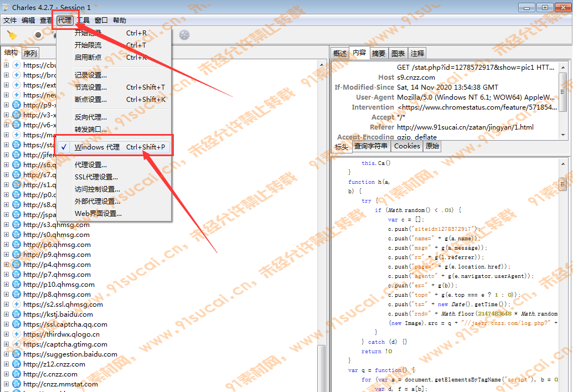Select the 原始 sub-tab
The image size is (573, 392).
(x=432, y=146)
